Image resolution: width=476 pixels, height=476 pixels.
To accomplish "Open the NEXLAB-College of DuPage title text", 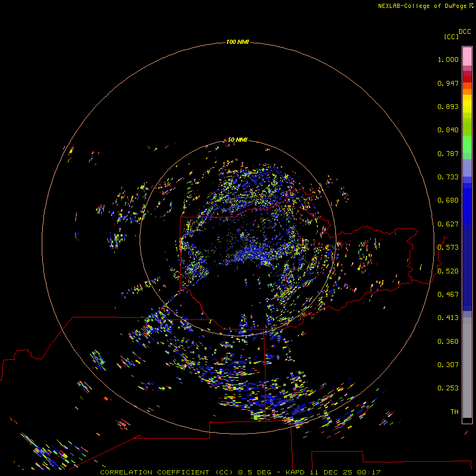I will click(x=422, y=6).
